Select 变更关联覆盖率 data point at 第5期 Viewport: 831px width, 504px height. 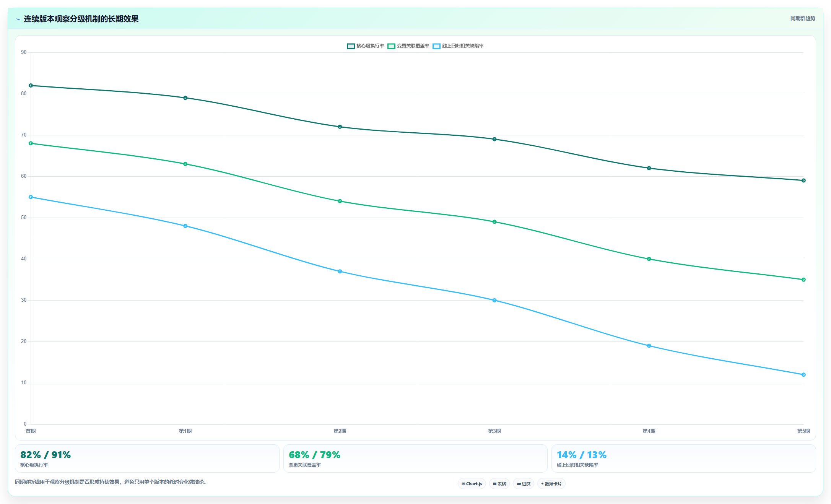(803, 280)
